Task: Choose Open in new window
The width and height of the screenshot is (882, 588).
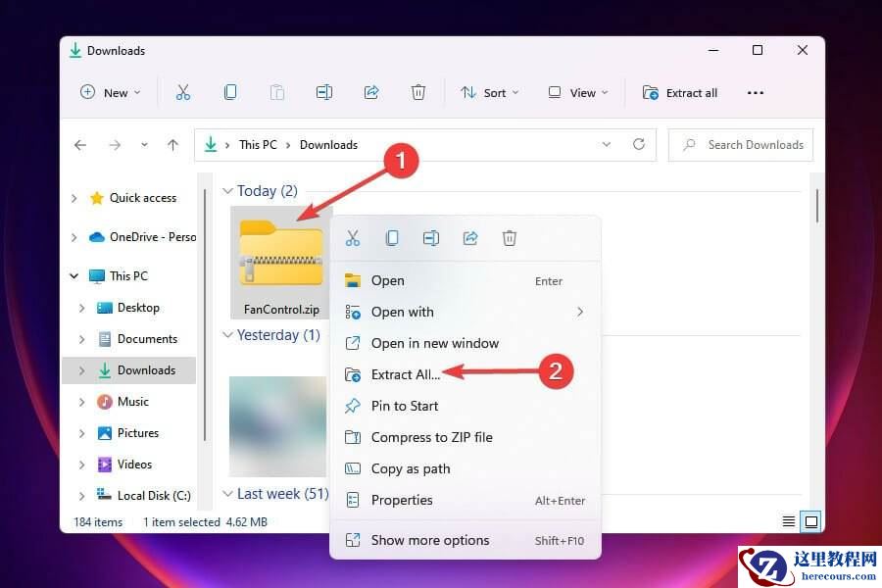Action: click(x=465, y=343)
